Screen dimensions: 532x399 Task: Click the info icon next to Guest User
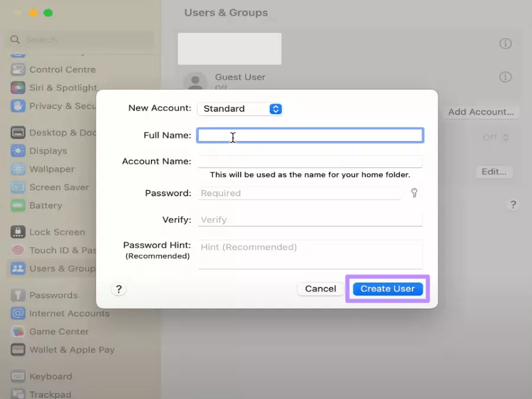pyautogui.click(x=505, y=77)
